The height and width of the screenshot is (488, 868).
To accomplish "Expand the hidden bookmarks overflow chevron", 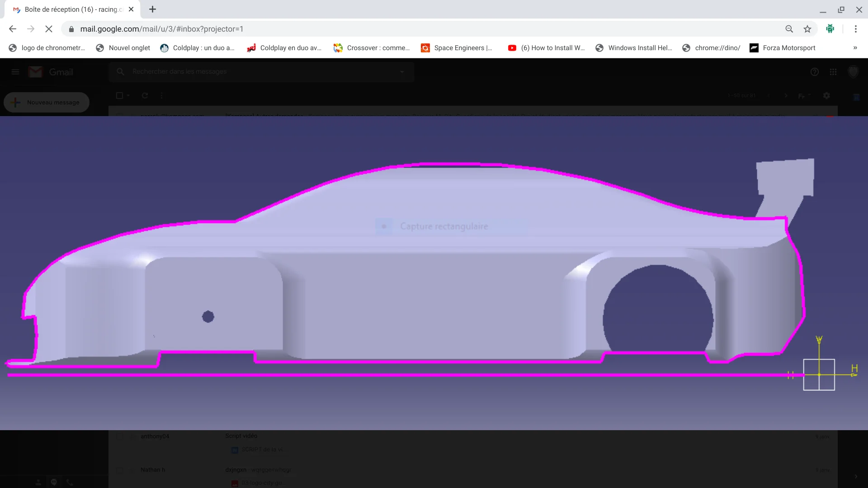I will tap(855, 48).
